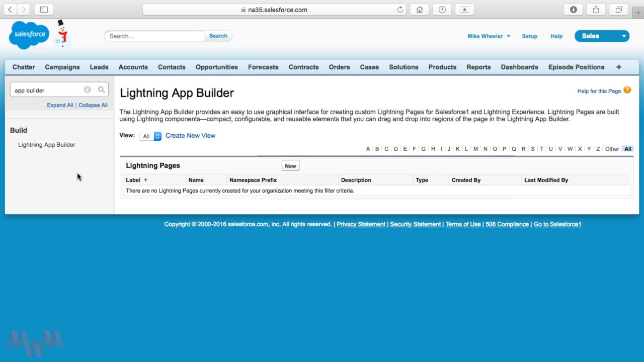This screenshot has height=362, width=644.
Task: Click the New Lightning Page button
Action: pos(290,166)
